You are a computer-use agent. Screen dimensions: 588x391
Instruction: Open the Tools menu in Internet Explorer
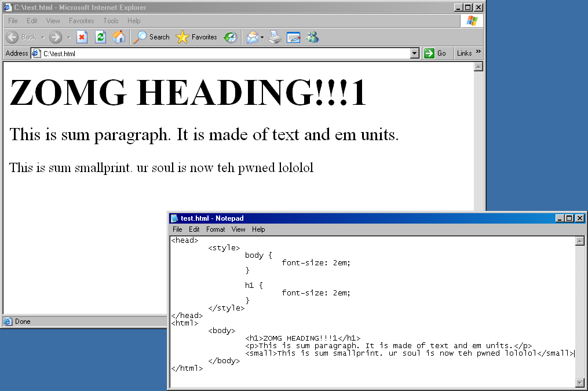111,21
